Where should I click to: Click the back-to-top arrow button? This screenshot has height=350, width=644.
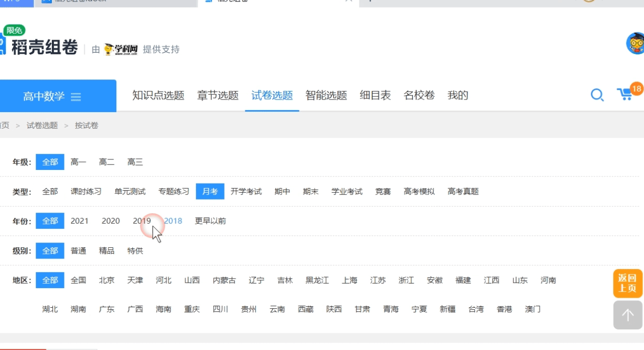628,315
